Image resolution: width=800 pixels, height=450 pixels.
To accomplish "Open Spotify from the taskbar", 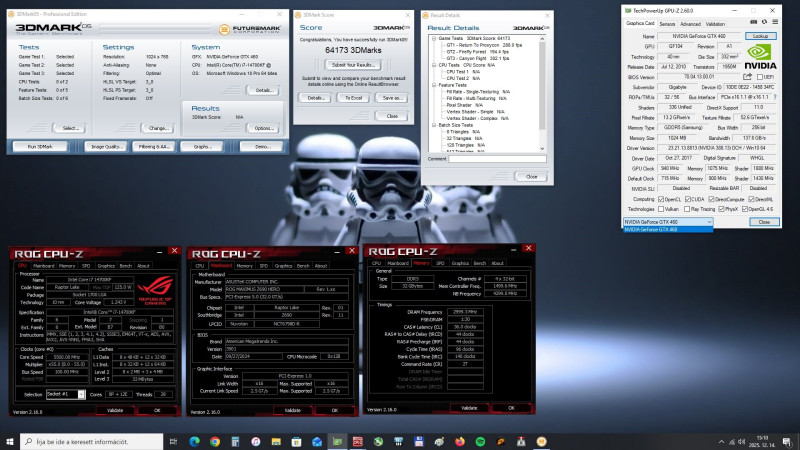I will point(480,442).
